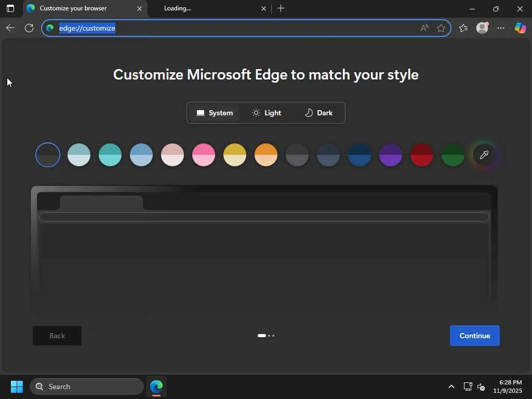This screenshot has height=399, width=532.
Task: Open the clock and date flyout
Action: (507, 387)
